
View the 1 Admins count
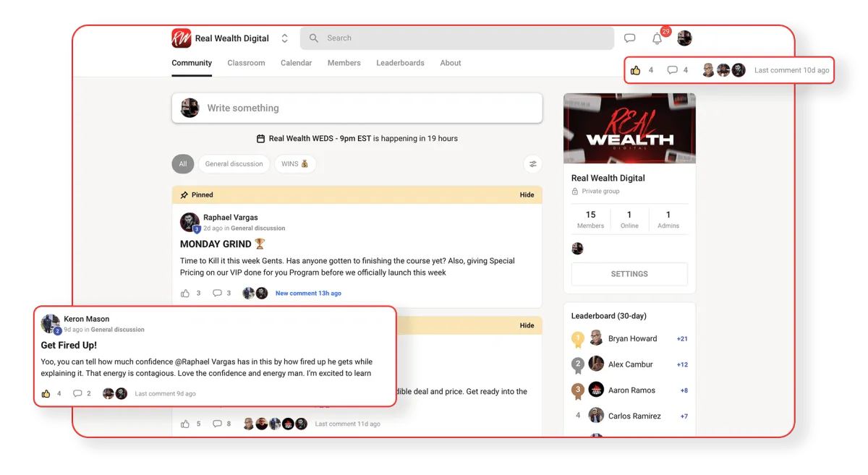[668, 219]
